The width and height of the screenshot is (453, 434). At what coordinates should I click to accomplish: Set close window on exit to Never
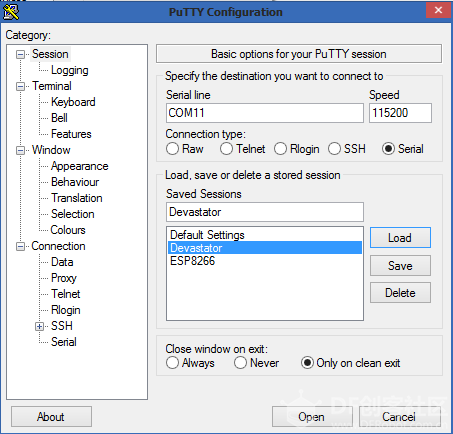240,363
